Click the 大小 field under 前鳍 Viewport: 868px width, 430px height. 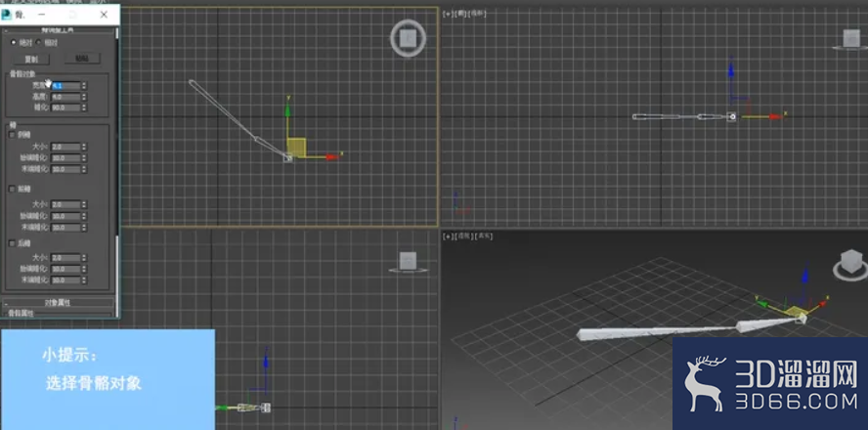click(x=65, y=205)
